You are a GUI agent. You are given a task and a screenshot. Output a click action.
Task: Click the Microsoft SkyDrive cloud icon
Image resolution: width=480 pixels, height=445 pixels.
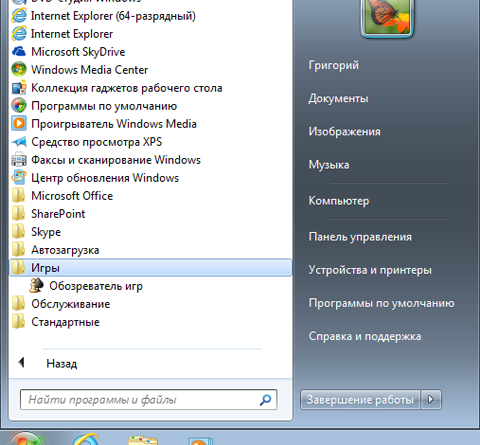click(x=19, y=51)
